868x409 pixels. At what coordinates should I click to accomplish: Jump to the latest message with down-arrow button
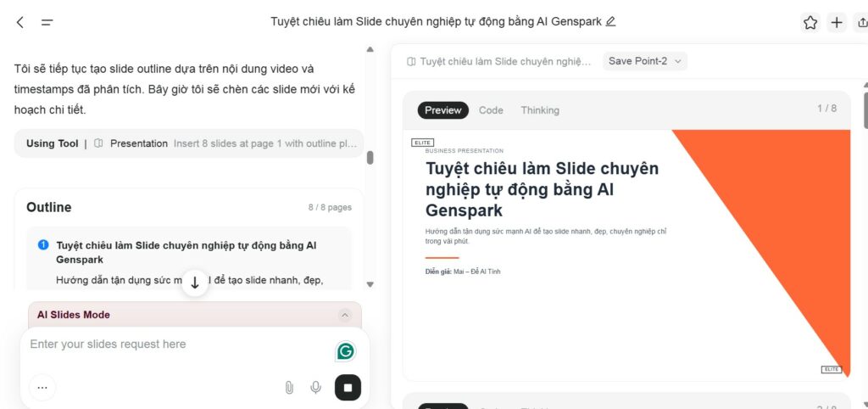click(195, 283)
